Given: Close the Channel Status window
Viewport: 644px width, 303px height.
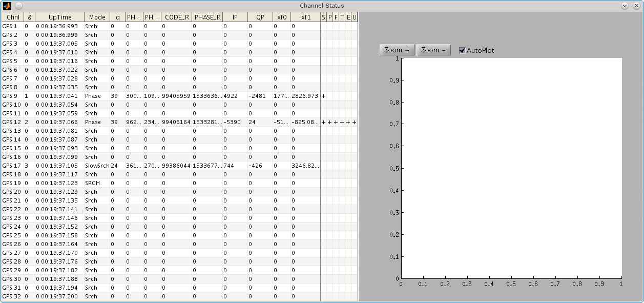Looking at the screenshot, I should pyautogui.click(x=635, y=6).
